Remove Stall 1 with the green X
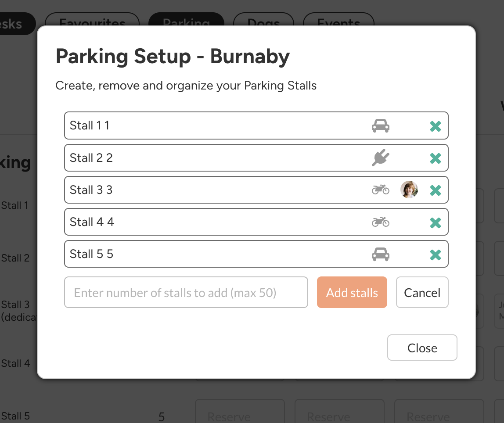Viewport: 504px width, 423px height. coord(435,126)
